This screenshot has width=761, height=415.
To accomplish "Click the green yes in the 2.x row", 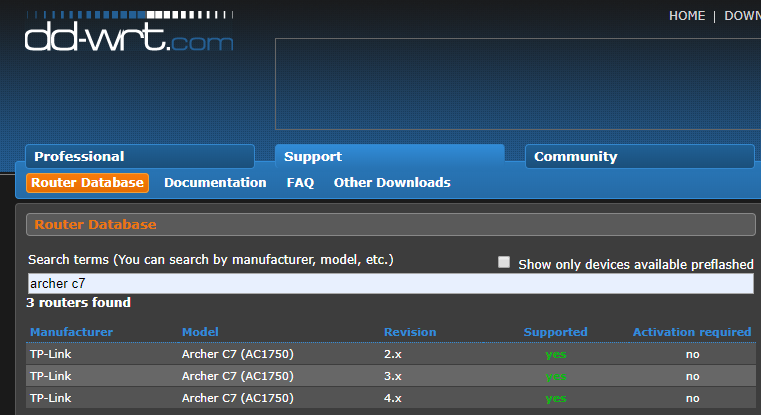I will pyautogui.click(x=556, y=354).
